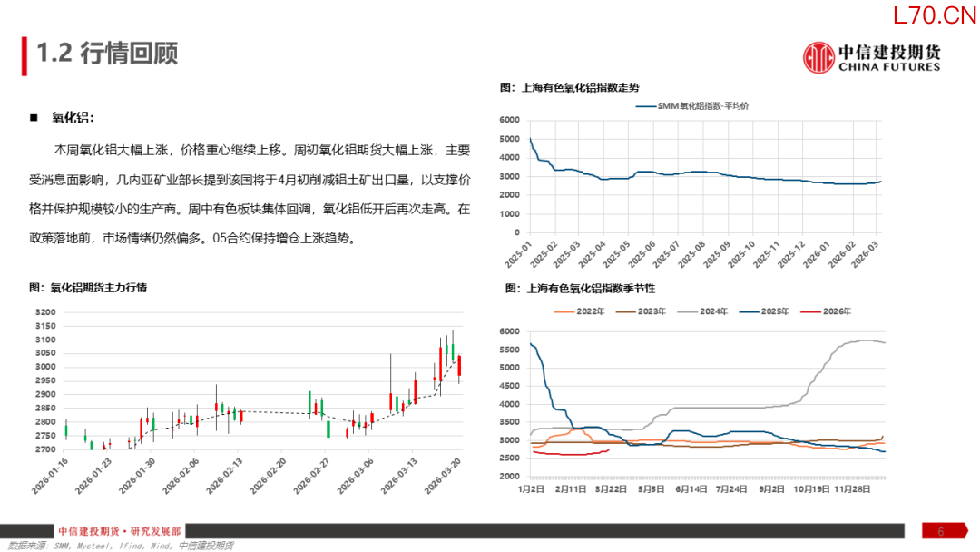The image size is (980, 552).
Task: Select the 图：上海有色氧化铝指数走势 chart title
Action: 569,88
